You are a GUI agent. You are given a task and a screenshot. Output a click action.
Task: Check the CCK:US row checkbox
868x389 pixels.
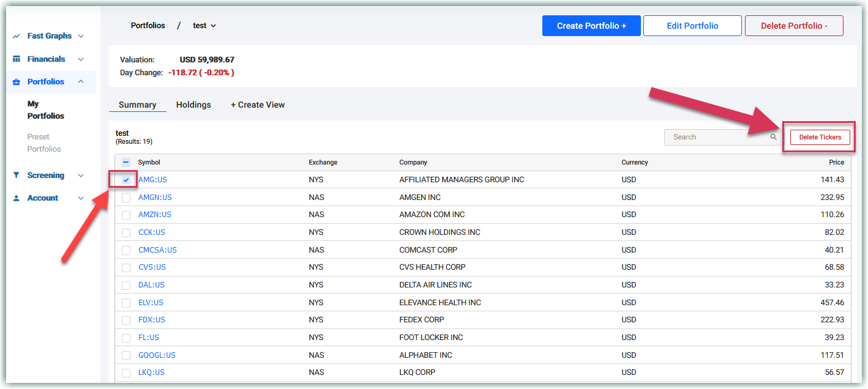(126, 233)
